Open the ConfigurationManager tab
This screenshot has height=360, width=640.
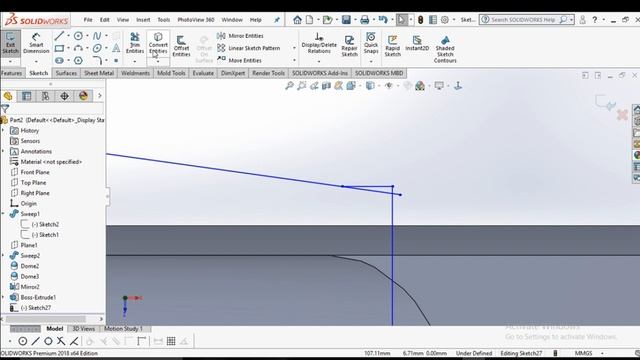(x=45, y=96)
